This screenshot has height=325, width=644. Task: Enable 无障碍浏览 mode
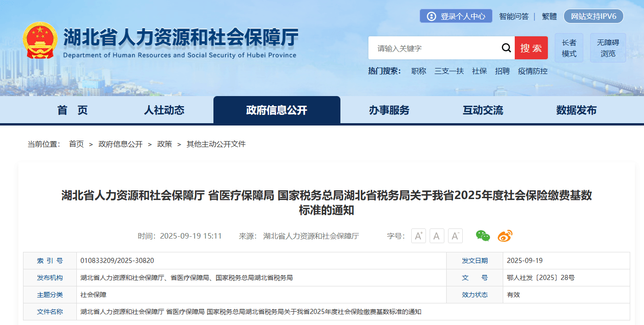coord(607,47)
